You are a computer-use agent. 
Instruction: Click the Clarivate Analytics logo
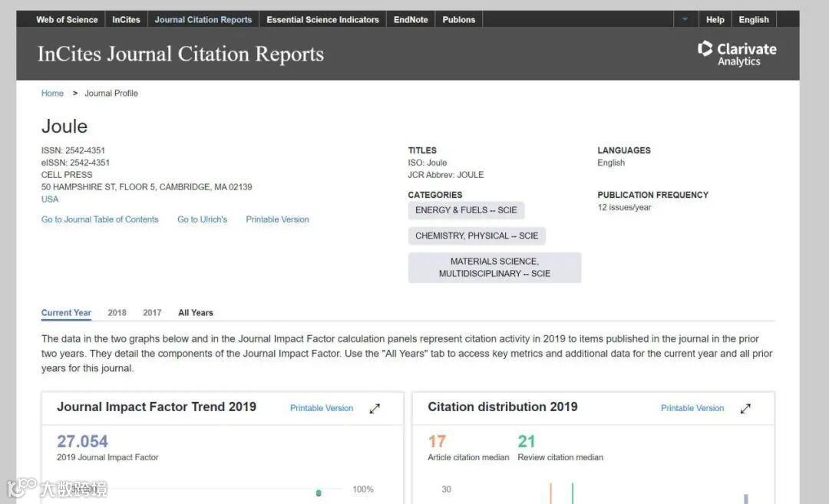point(737,54)
